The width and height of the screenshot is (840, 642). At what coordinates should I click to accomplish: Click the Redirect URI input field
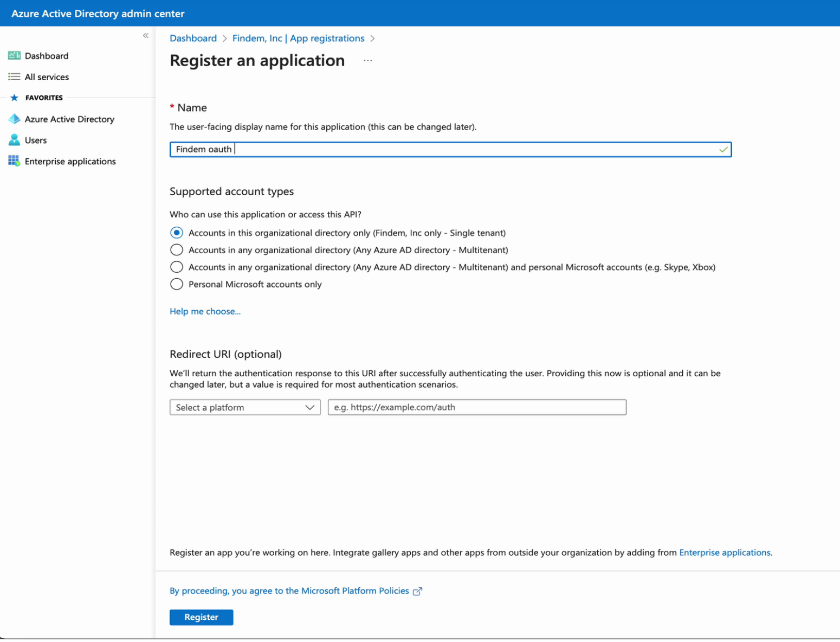pyautogui.click(x=477, y=408)
